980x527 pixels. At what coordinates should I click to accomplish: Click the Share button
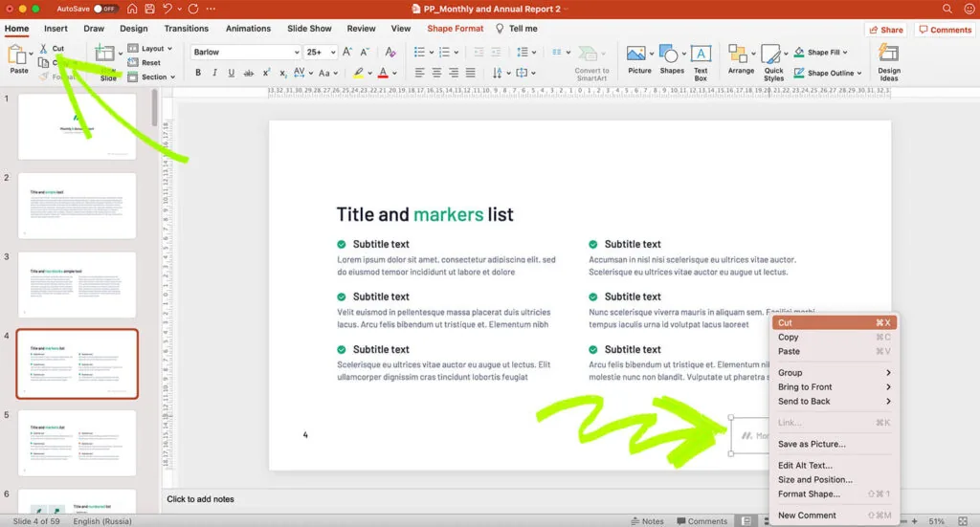point(885,30)
